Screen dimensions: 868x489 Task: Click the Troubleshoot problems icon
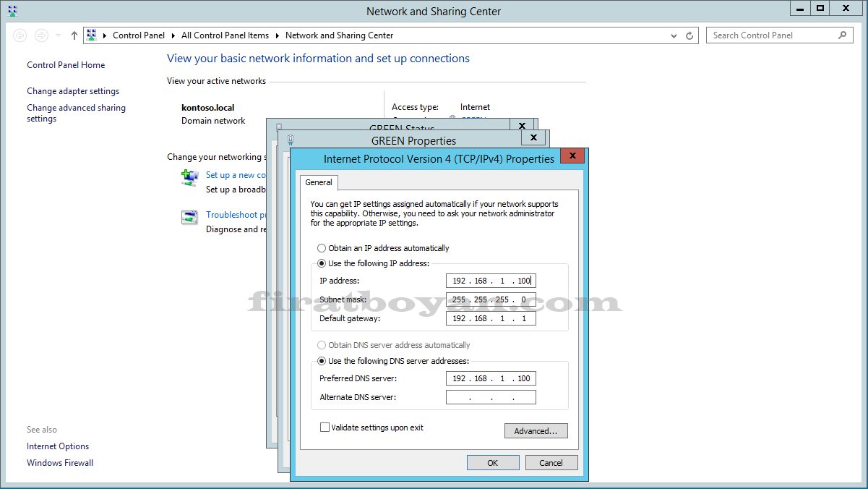tap(189, 218)
